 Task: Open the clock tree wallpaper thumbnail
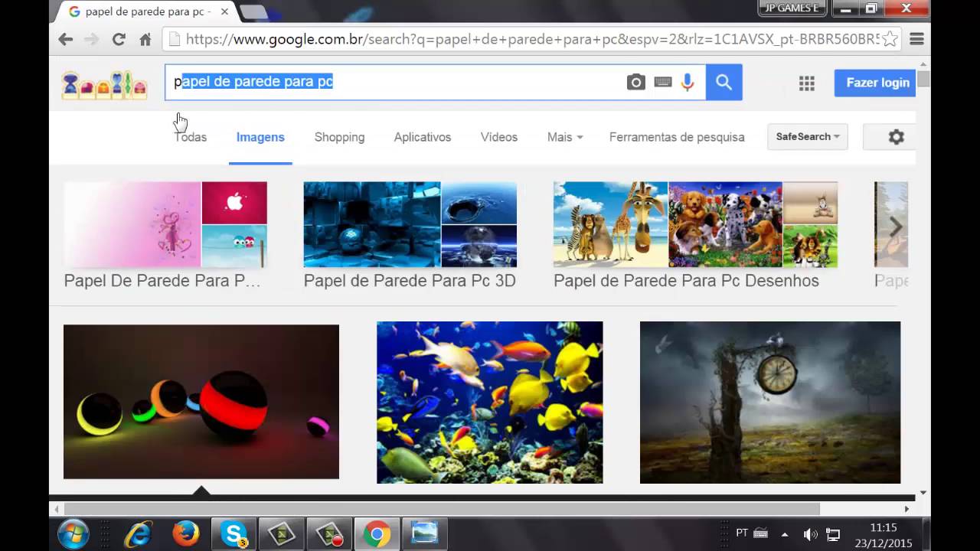click(x=770, y=403)
